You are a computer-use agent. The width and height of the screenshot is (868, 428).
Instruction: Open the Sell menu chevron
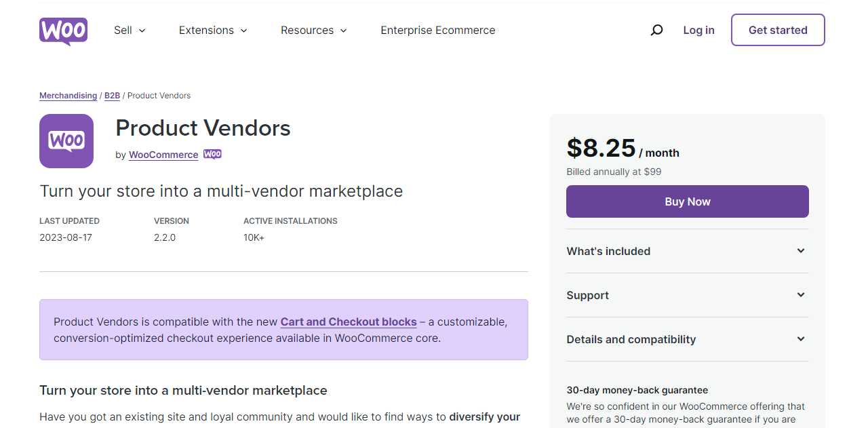tap(142, 31)
